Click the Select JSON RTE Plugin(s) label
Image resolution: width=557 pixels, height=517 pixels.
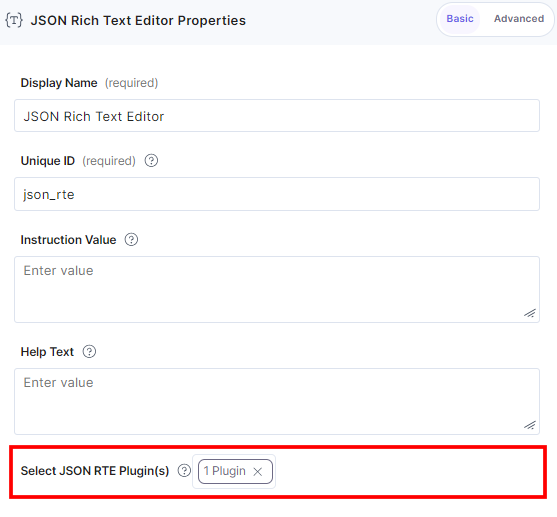tap(95, 471)
